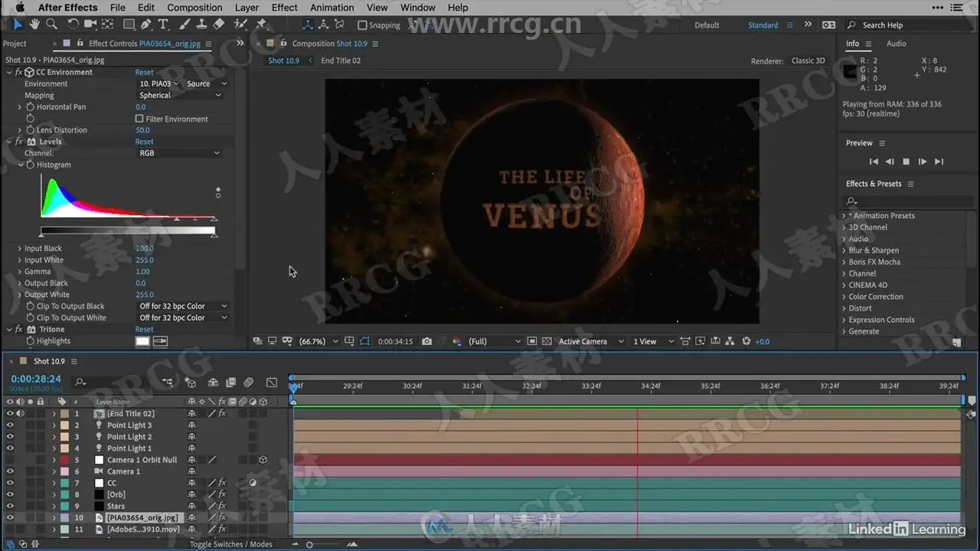Image resolution: width=980 pixels, height=551 pixels.
Task: Switch to the End Title 02 composition tab
Action: tap(341, 60)
